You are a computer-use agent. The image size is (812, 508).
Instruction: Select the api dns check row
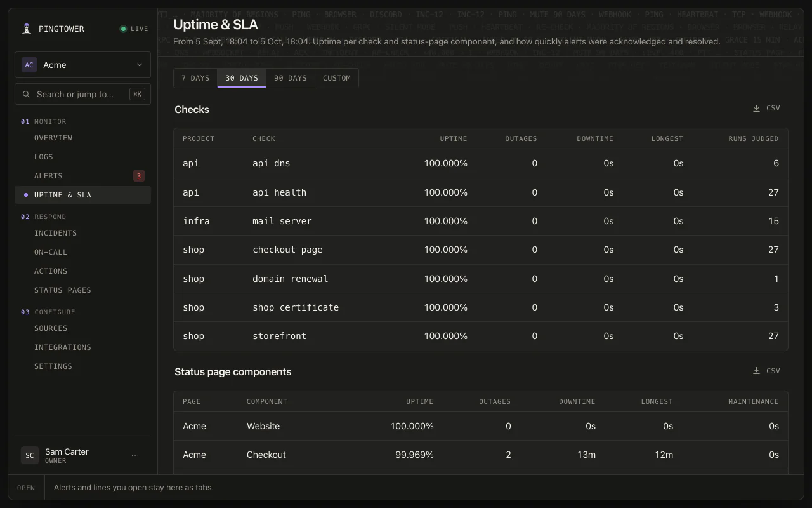coord(481,164)
